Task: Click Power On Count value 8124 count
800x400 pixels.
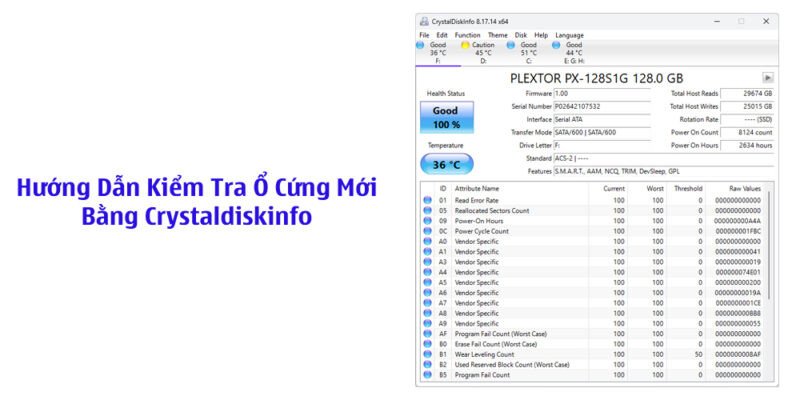Action: [747, 132]
